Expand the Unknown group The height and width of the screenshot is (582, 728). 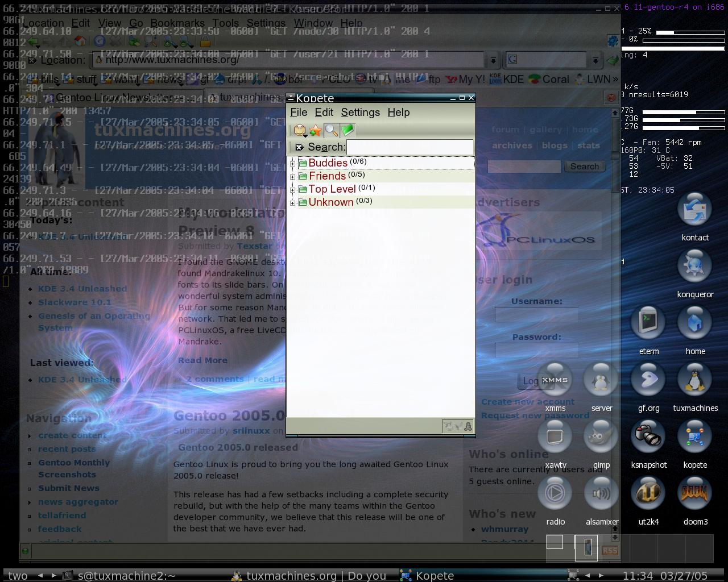click(x=293, y=203)
